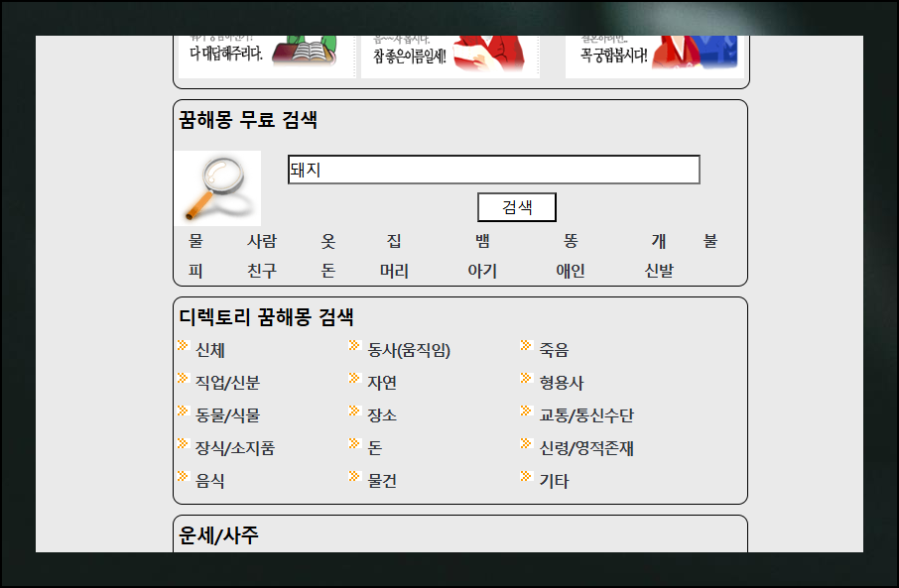The width and height of the screenshot is (899, 588).
Task: Click the orange arrow icon beside 기타
Action: (x=526, y=476)
